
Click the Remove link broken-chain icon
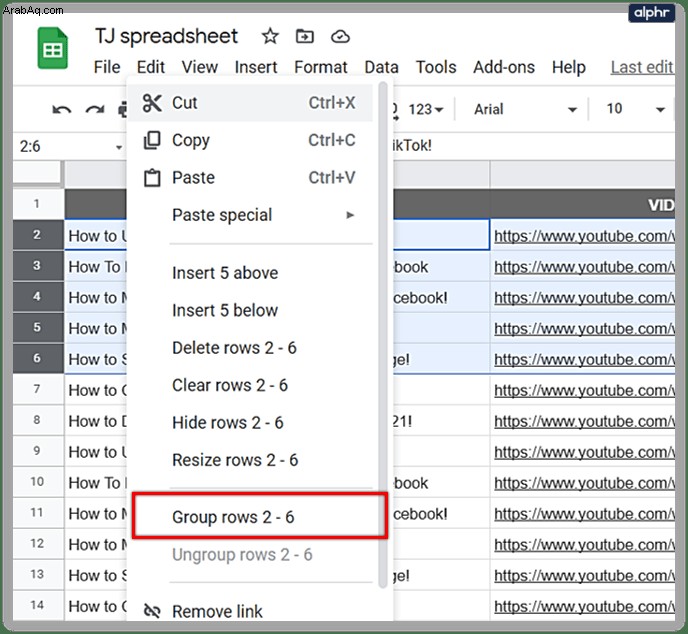click(x=152, y=611)
